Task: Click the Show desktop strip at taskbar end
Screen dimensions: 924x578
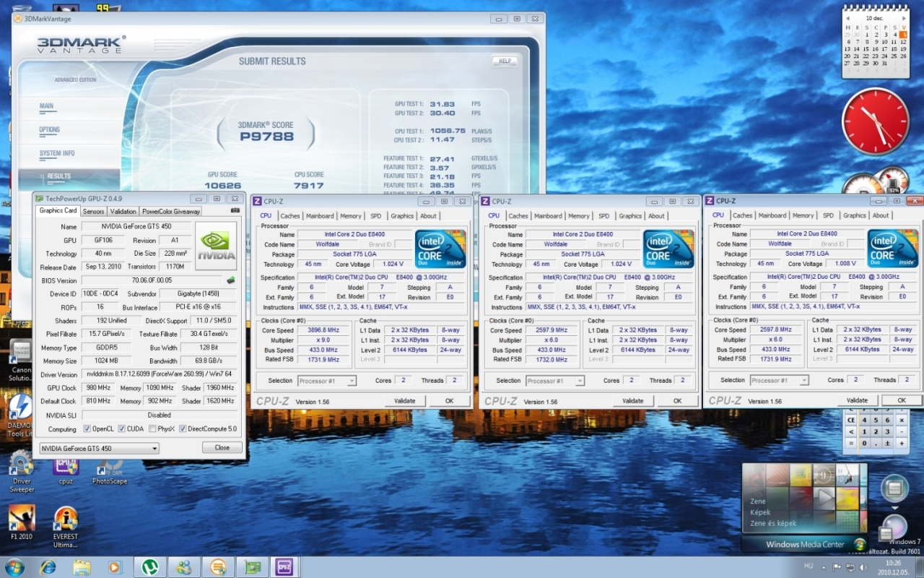Action: [920, 567]
